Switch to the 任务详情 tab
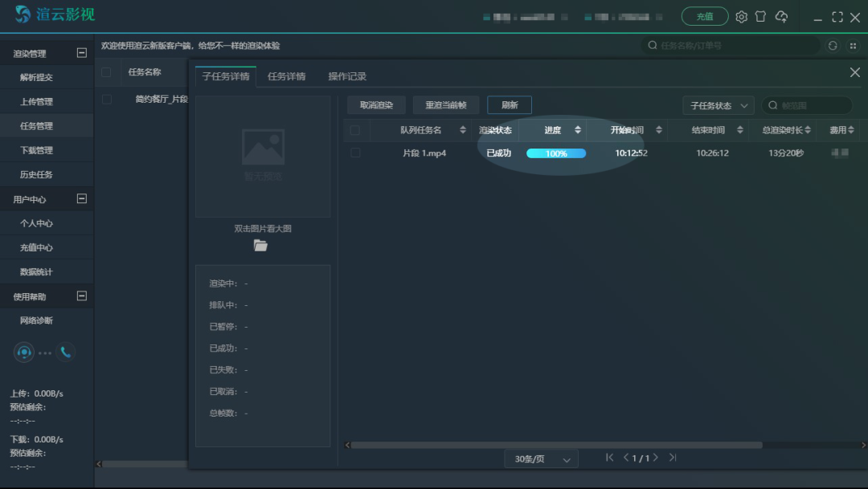868x489 pixels. tap(286, 77)
